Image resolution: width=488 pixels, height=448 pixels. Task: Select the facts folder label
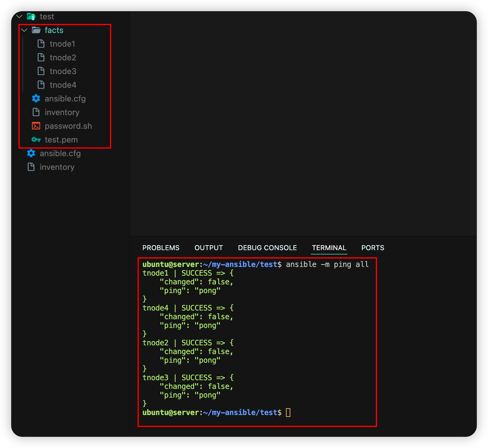(54, 30)
